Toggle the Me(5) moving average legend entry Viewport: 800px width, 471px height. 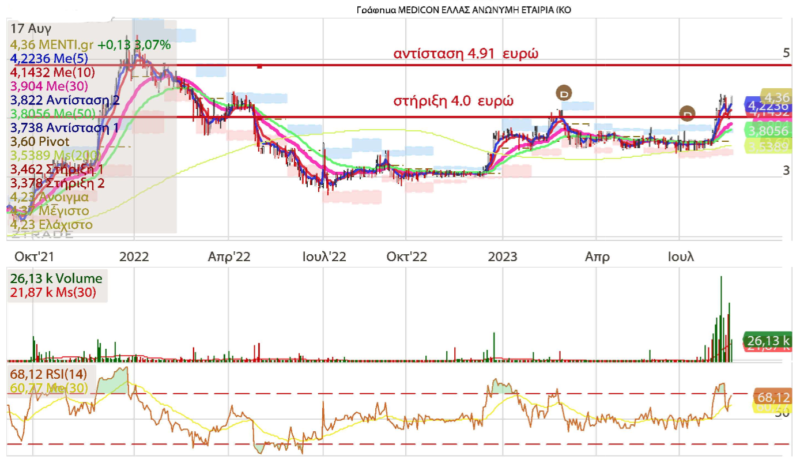pos(50,58)
